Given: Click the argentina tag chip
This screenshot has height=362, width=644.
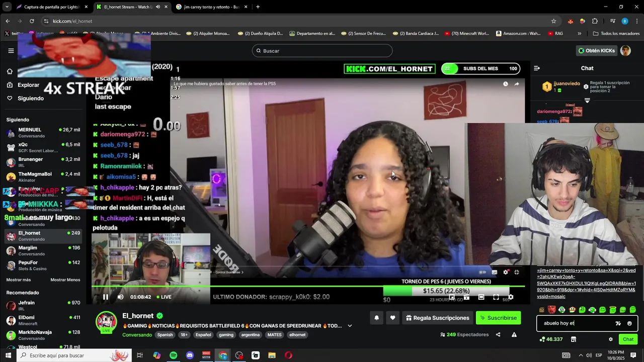Looking at the screenshot, I should pyautogui.click(x=250, y=335).
